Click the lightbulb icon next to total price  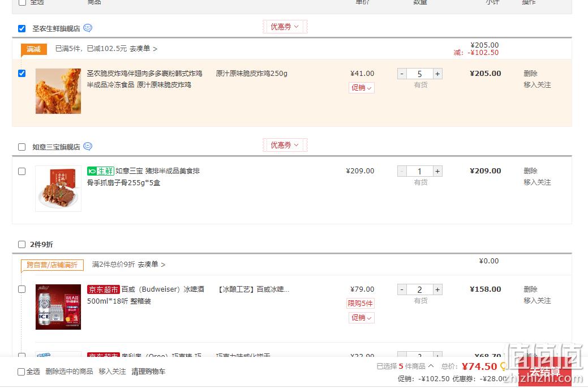[503, 366]
